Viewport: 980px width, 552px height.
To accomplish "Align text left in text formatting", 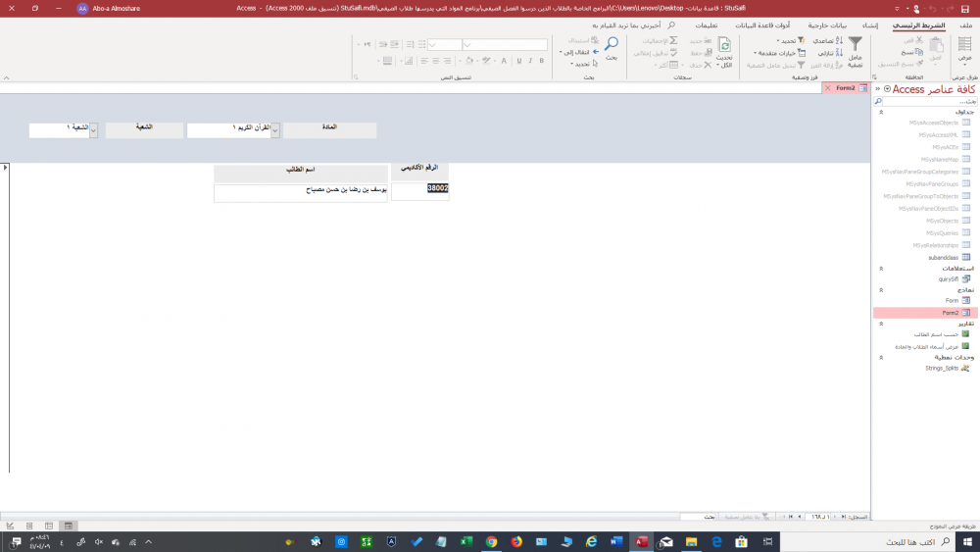I will (424, 61).
